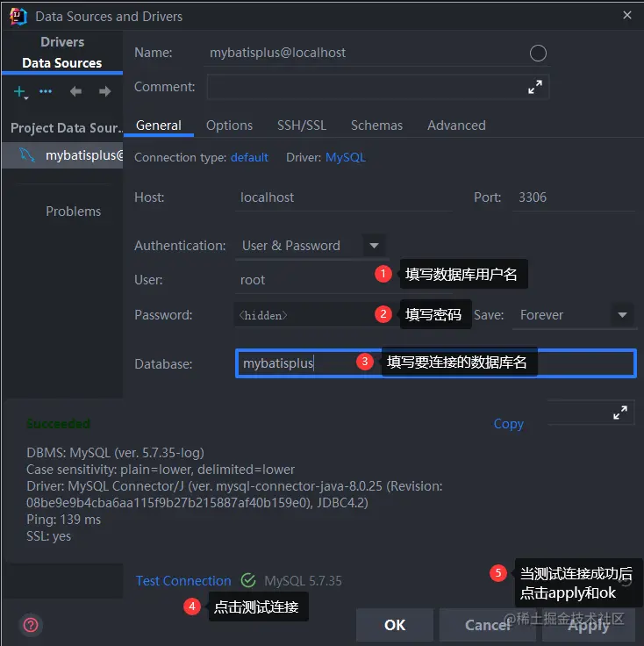Expand the connection result panel
The image size is (644, 646).
(x=620, y=413)
